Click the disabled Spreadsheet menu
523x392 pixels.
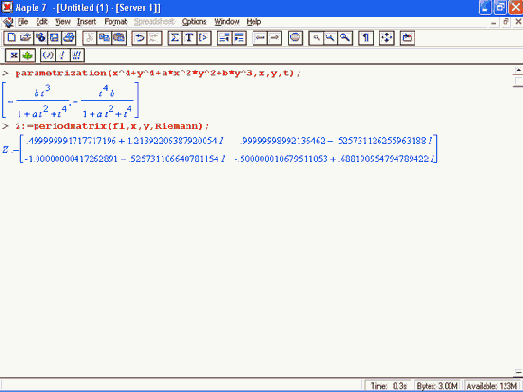coord(154,22)
